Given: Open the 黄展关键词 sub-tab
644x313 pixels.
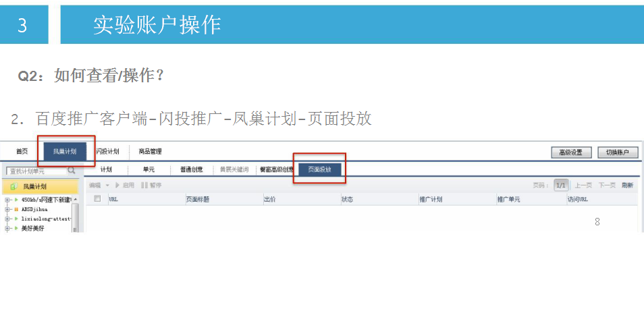Looking at the screenshot, I should click(234, 170).
